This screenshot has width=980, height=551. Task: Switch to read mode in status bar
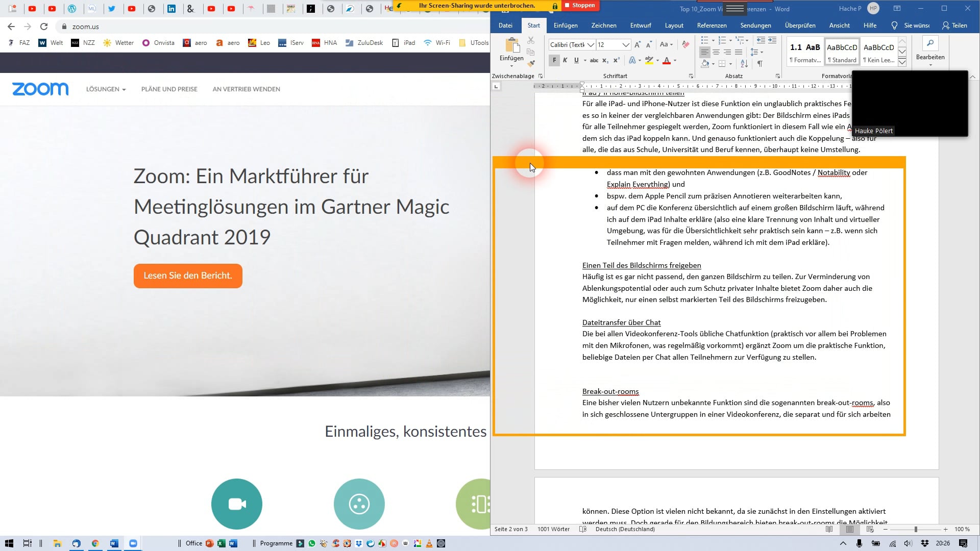[829, 529]
